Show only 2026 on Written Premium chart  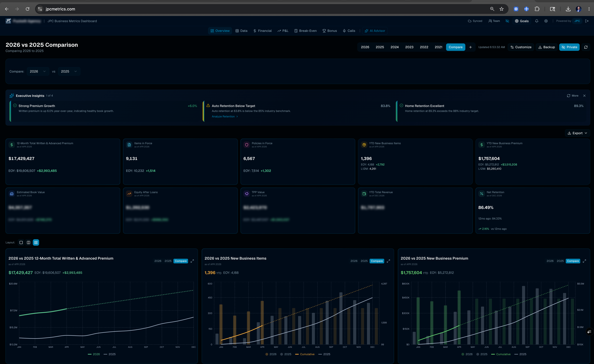point(158,261)
